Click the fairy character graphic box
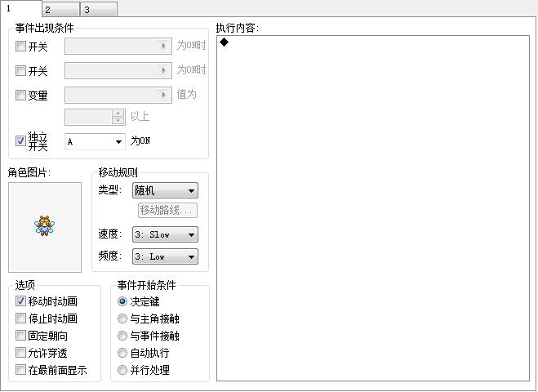The width and height of the screenshot is (538, 392). 45,227
